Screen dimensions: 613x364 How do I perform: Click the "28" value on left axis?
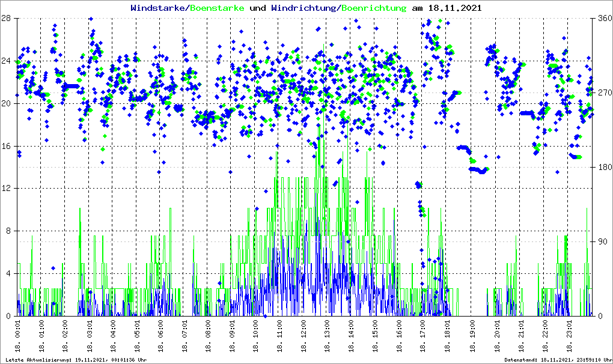5,19
